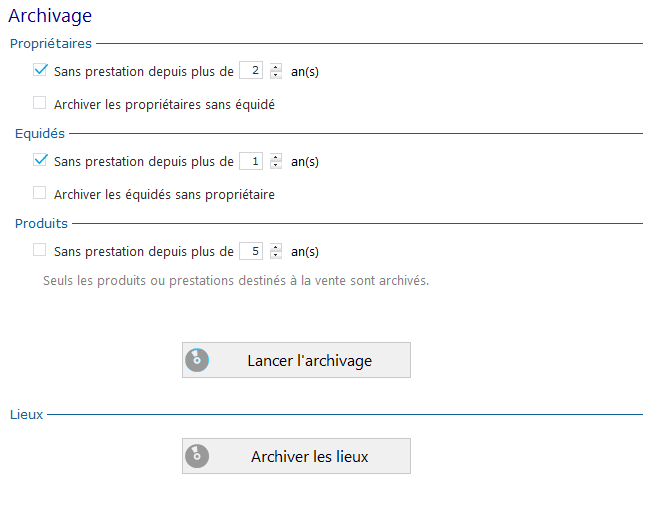Enable Archiver les équidés sans propriétaire
Viewport: 646px width, 514px height.
40,193
